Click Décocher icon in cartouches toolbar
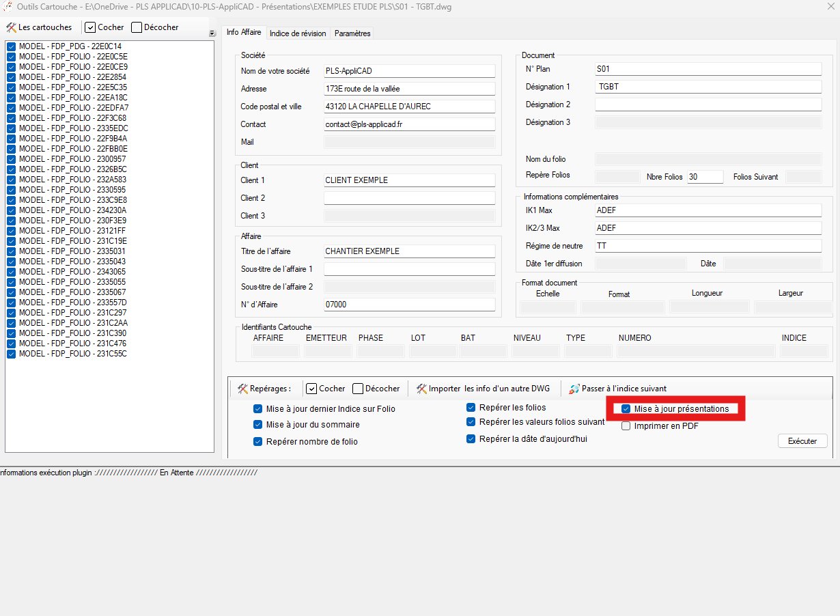 (137, 27)
